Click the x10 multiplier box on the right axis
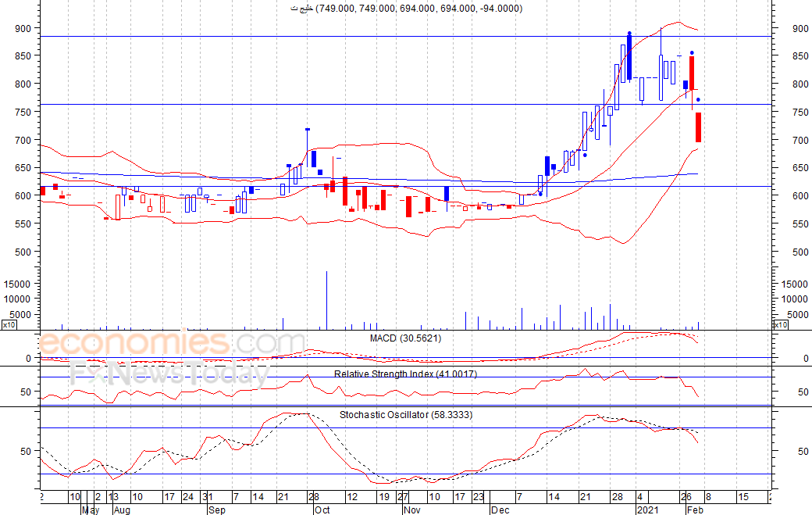 pyautogui.click(x=780, y=325)
